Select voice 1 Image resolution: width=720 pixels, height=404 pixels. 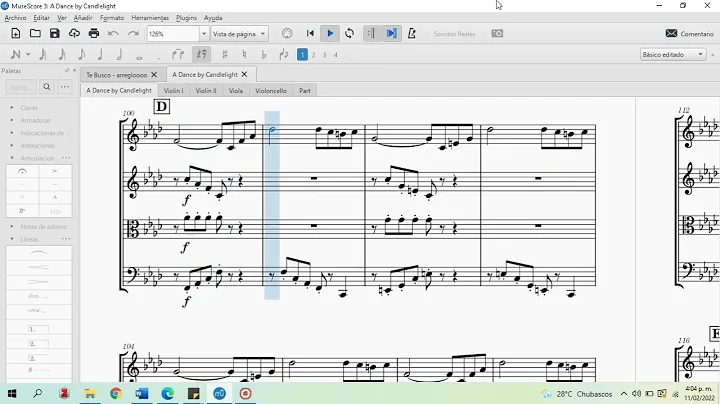coord(302,55)
